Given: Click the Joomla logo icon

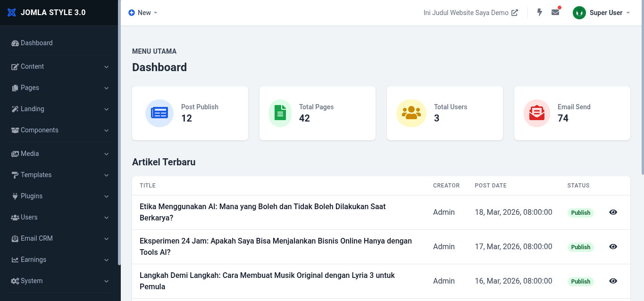Looking at the screenshot, I should coord(12,13).
